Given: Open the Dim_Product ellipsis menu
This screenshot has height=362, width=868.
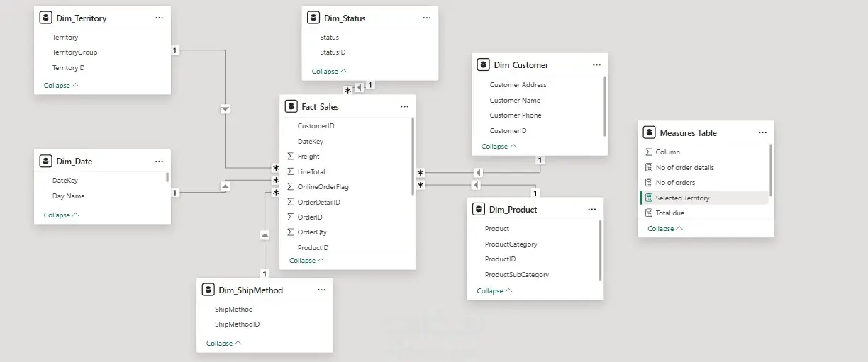Looking at the screenshot, I should (x=592, y=210).
